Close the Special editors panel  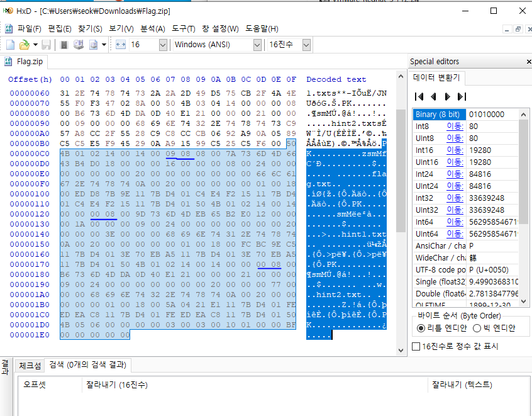point(529,62)
